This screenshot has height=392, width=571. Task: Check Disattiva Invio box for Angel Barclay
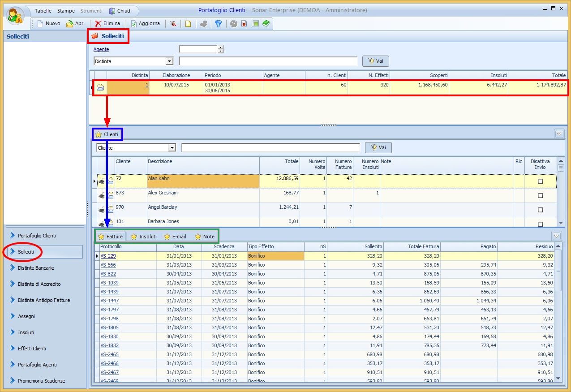coord(540,210)
